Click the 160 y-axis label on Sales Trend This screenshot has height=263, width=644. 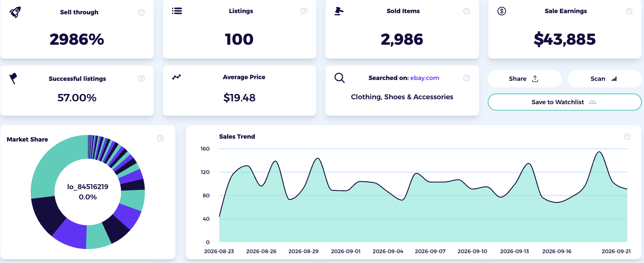click(205, 149)
